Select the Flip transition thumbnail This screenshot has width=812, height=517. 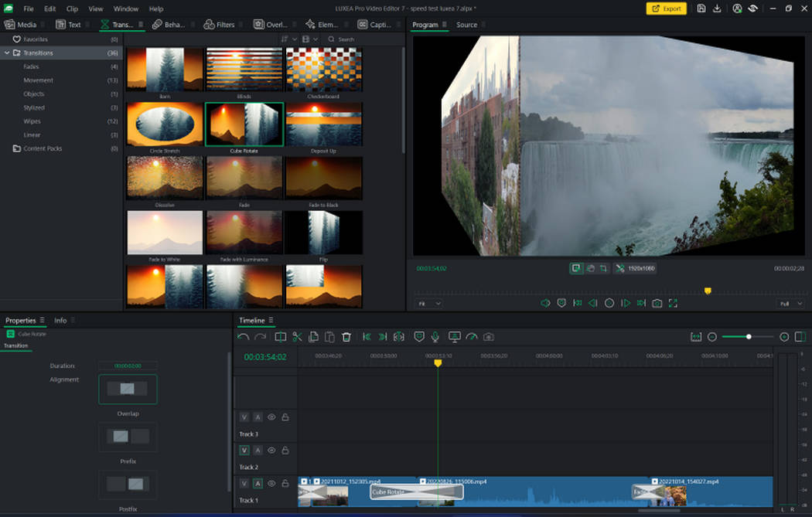(324, 232)
